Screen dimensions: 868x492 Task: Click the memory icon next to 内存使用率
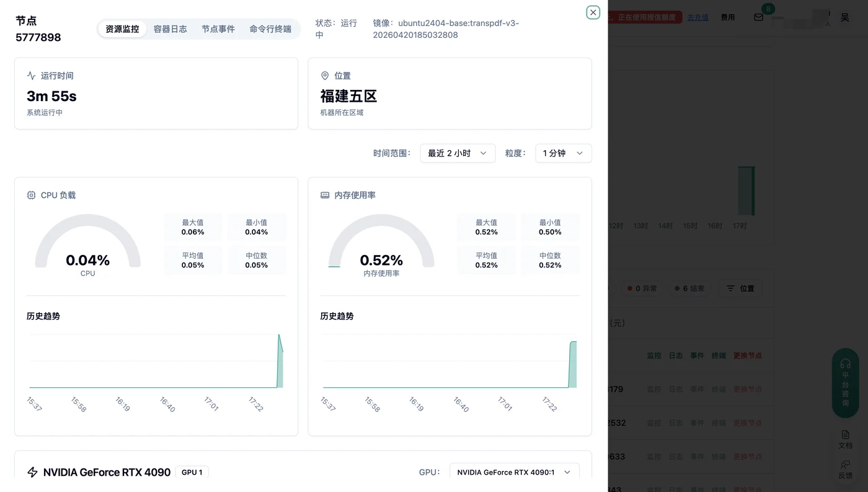325,195
